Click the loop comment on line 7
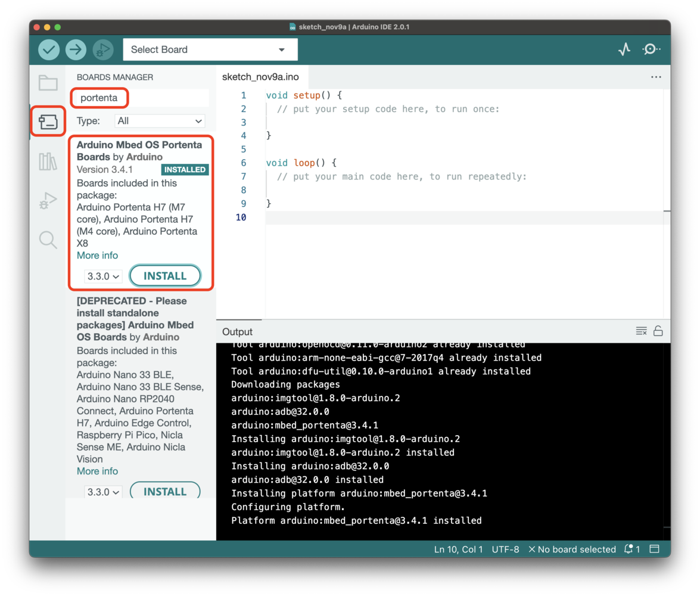This screenshot has height=596, width=700. click(x=402, y=176)
